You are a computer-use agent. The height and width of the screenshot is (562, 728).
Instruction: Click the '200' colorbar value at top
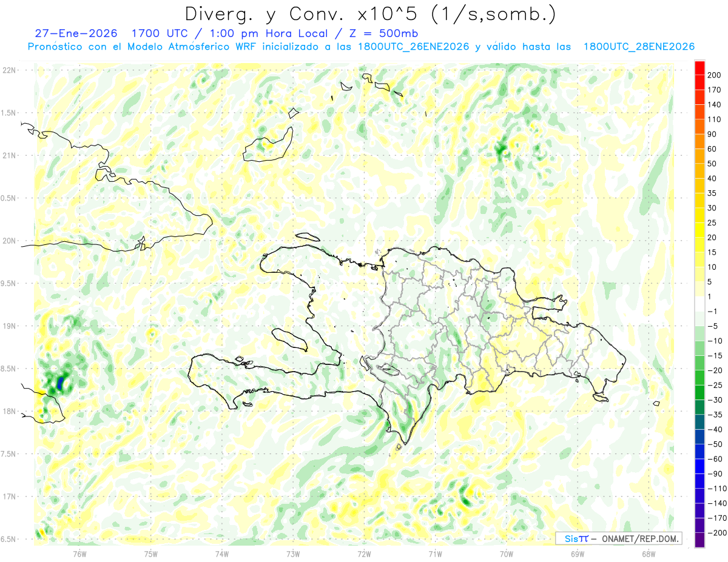[714, 75]
